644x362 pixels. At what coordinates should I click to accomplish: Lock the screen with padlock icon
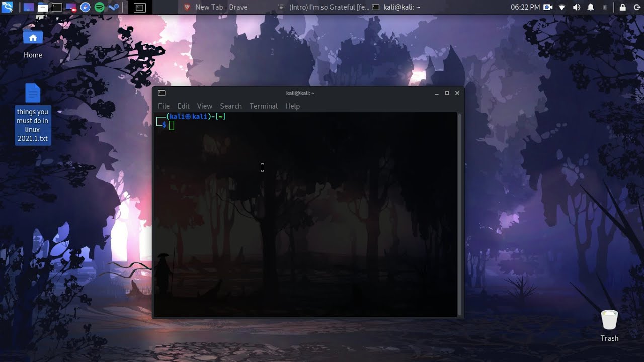pyautogui.click(x=623, y=7)
